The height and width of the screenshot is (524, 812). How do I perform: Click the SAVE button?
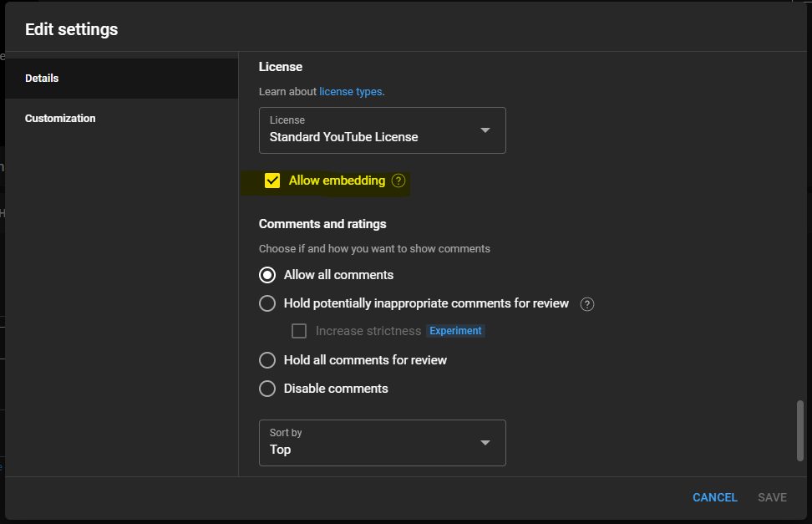tap(772, 497)
